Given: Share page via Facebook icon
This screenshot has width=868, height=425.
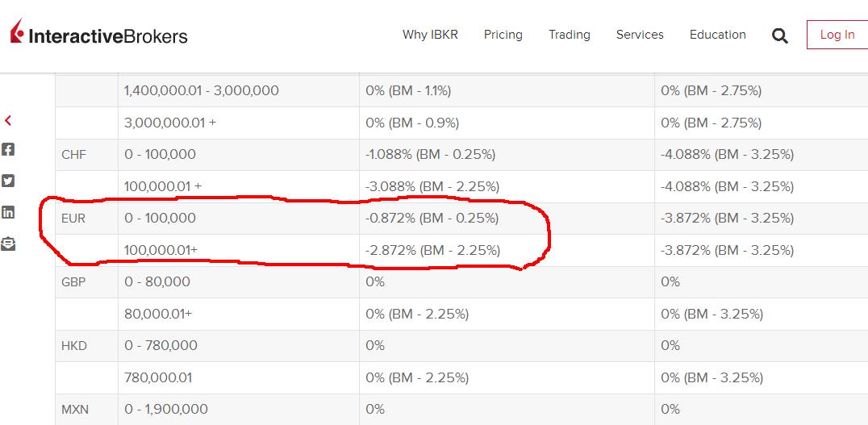Looking at the screenshot, I should pos(8,149).
